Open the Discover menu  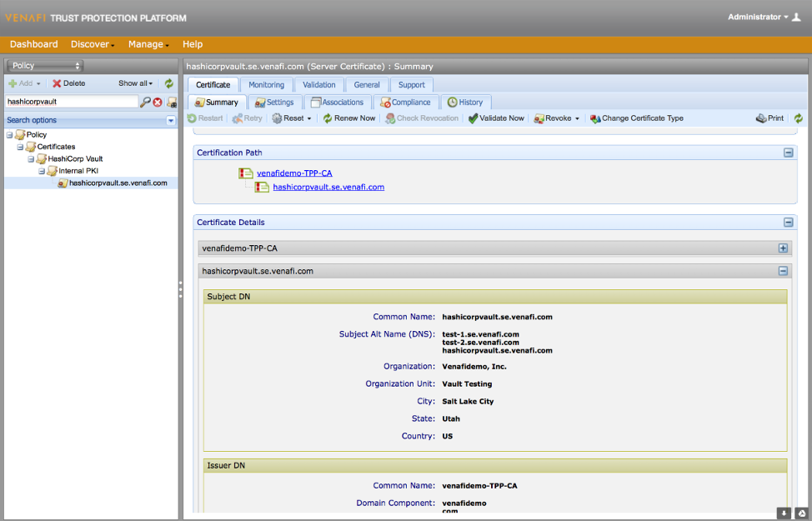pyautogui.click(x=93, y=44)
